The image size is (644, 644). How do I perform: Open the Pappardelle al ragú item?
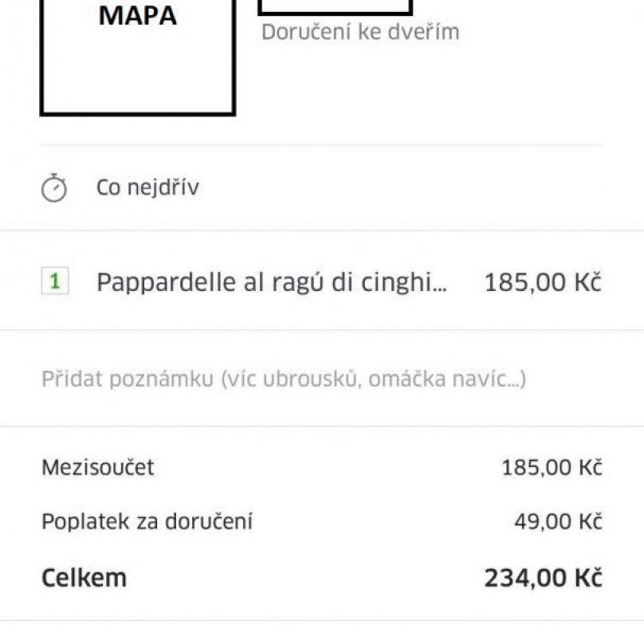tap(271, 282)
